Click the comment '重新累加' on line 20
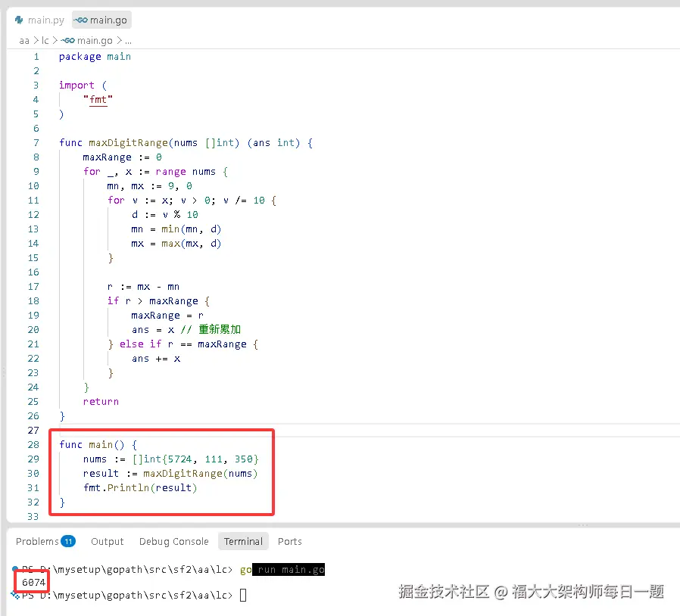The height and width of the screenshot is (616, 680). pos(220,329)
